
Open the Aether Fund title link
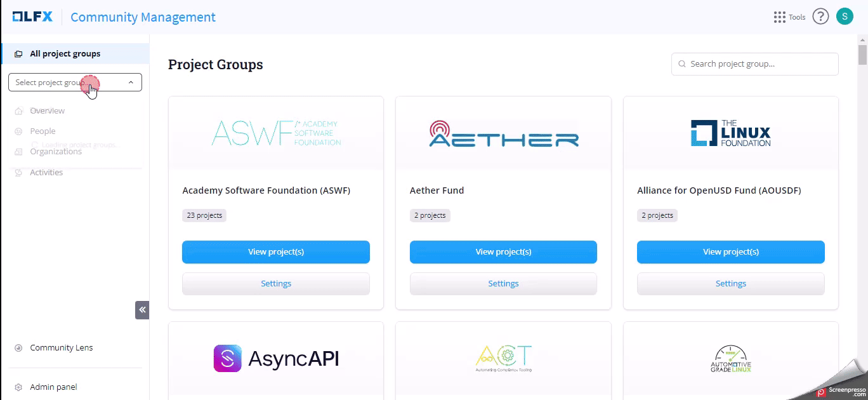pos(437,190)
